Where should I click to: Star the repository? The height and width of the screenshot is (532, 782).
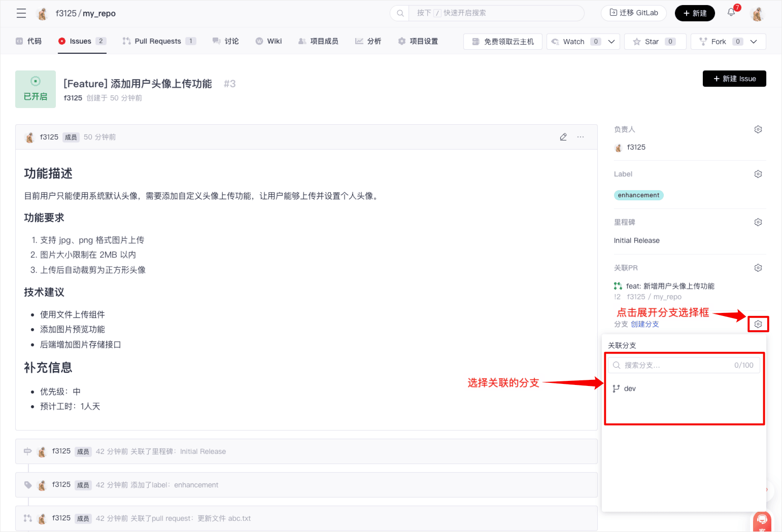click(652, 42)
